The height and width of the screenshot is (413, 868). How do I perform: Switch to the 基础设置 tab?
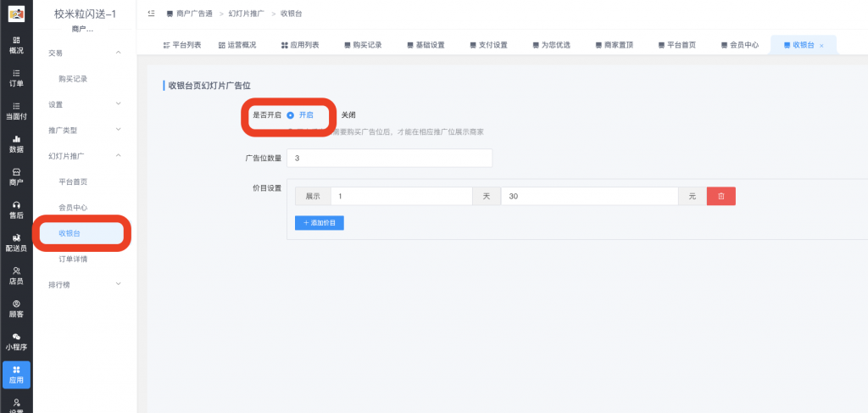[426, 46]
